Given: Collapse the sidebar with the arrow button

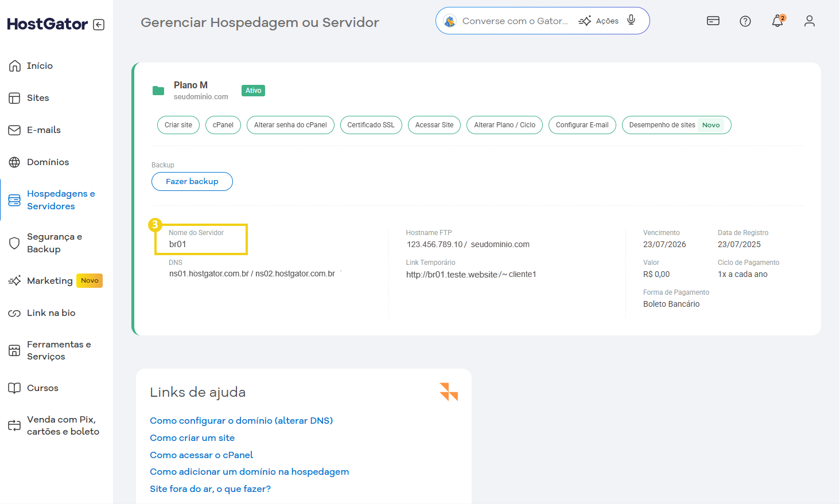Looking at the screenshot, I should click(98, 24).
